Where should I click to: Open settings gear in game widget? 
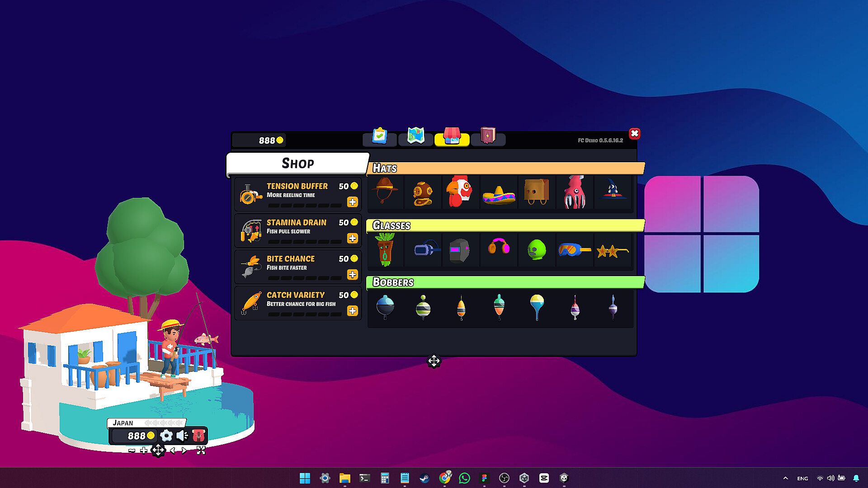point(166,436)
